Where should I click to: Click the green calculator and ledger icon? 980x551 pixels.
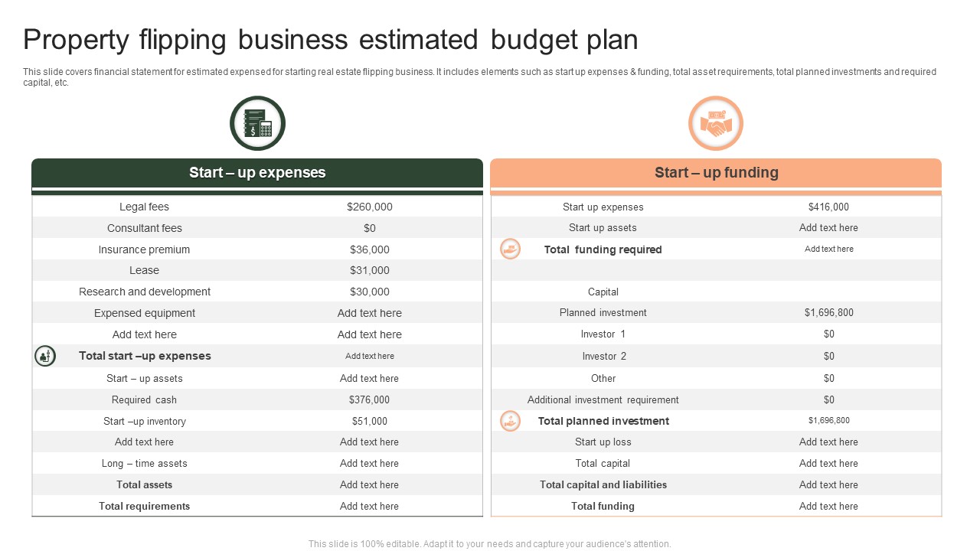257,123
